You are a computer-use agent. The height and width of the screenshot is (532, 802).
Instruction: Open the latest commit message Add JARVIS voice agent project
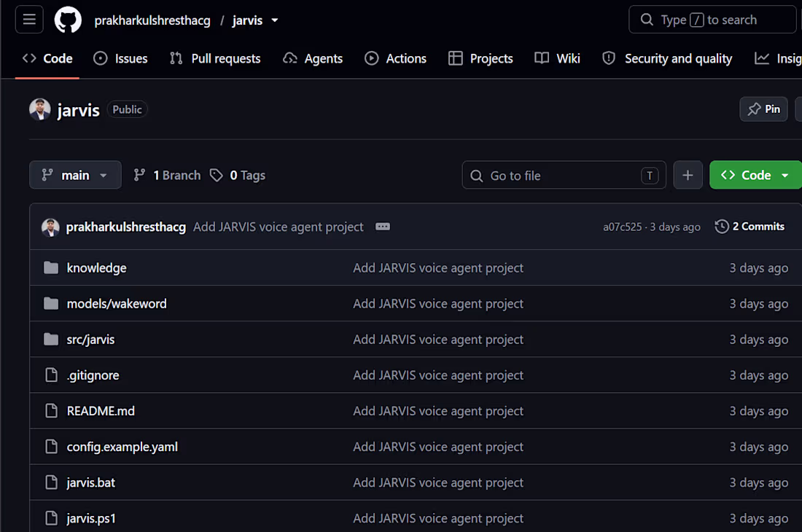point(279,227)
